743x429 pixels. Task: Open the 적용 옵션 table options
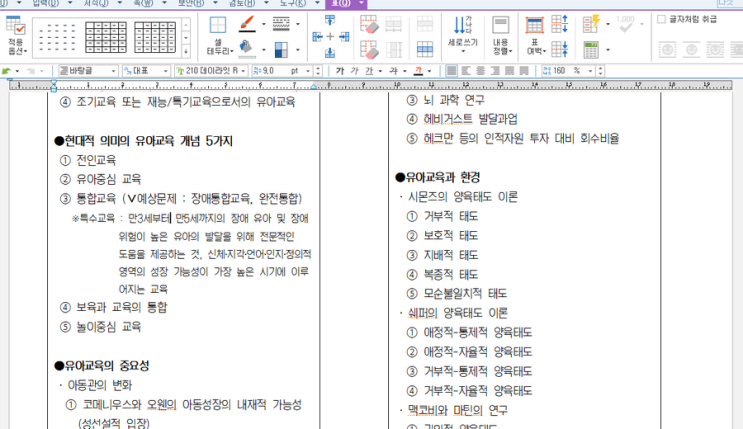tap(16, 36)
